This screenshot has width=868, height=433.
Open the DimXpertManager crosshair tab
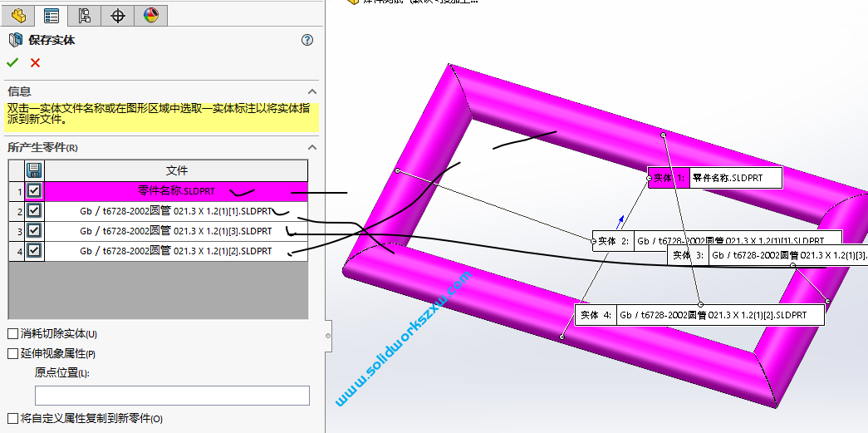pyautogui.click(x=117, y=15)
